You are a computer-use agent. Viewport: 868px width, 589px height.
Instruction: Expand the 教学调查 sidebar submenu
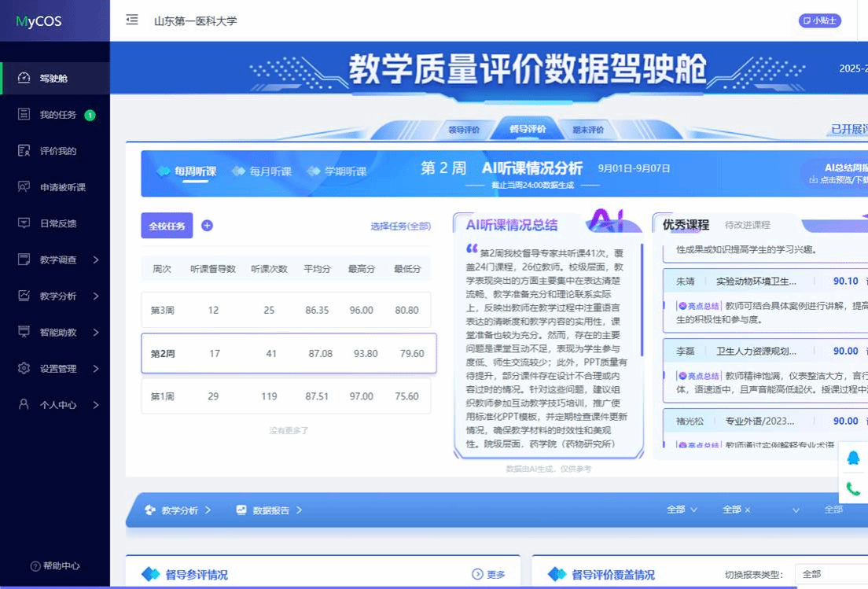point(96,260)
